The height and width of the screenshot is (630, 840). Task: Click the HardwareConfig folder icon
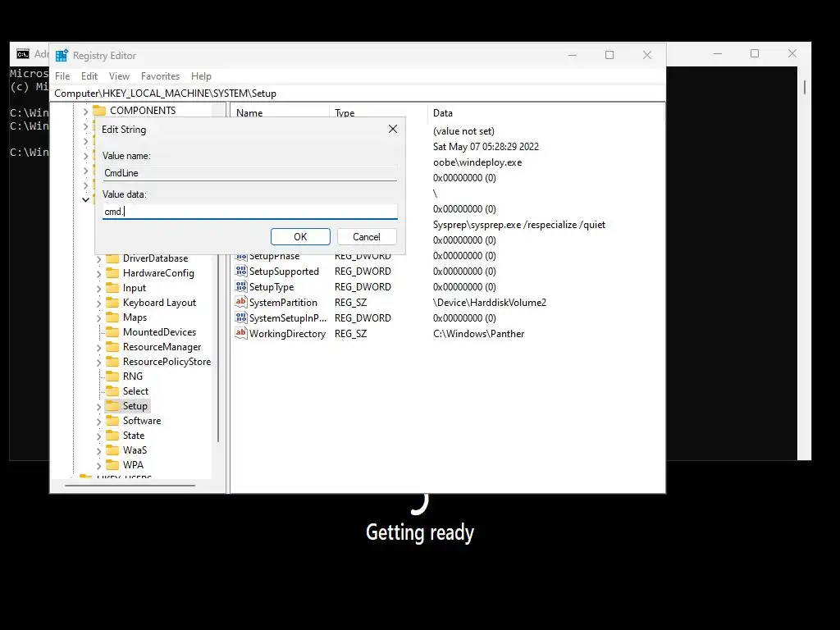point(112,272)
